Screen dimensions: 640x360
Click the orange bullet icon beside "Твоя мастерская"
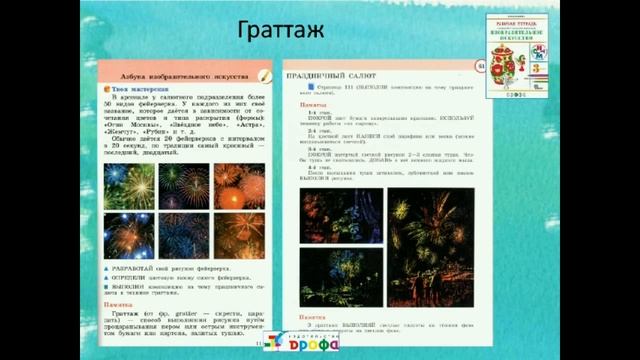(107, 89)
